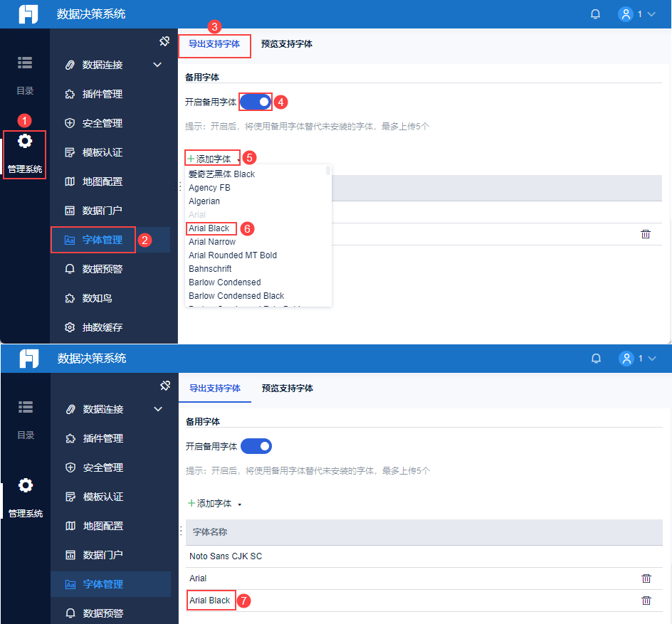Open 添加字体 dropdown in top panel
This screenshot has height=624, width=672.
tap(213, 159)
